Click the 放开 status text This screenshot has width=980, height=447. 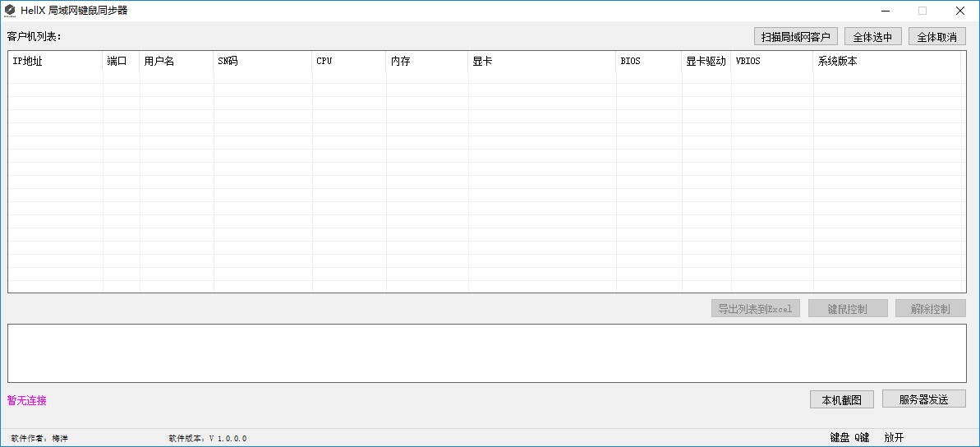coord(894,438)
